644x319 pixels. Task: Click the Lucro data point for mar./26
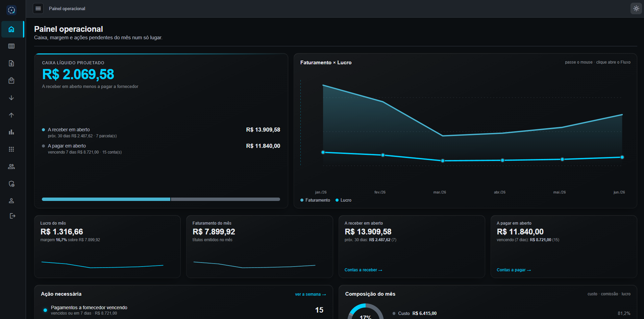(443, 161)
